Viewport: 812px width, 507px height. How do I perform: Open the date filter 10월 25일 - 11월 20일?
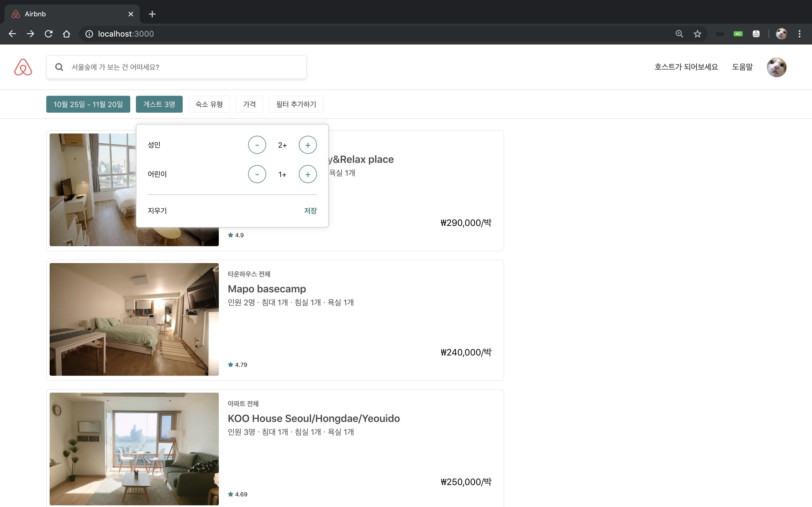click(88, 104)
